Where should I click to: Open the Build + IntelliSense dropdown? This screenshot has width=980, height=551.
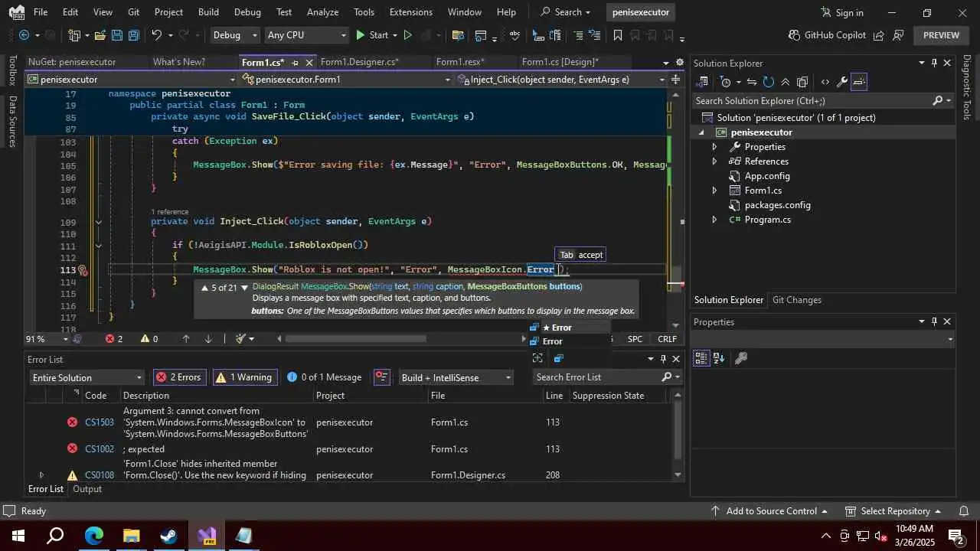(456, 377)
